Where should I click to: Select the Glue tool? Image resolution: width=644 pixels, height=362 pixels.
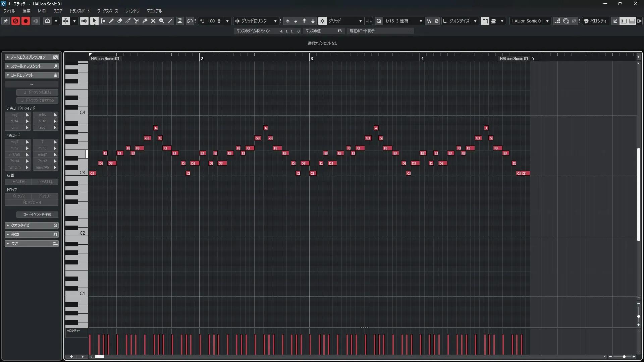[145, 21]
